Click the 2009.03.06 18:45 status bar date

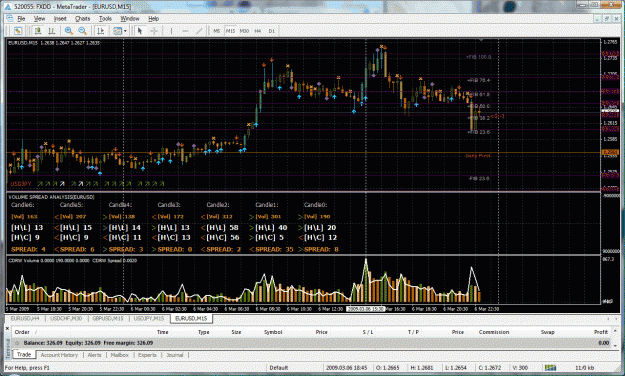[x=347, y=368]
